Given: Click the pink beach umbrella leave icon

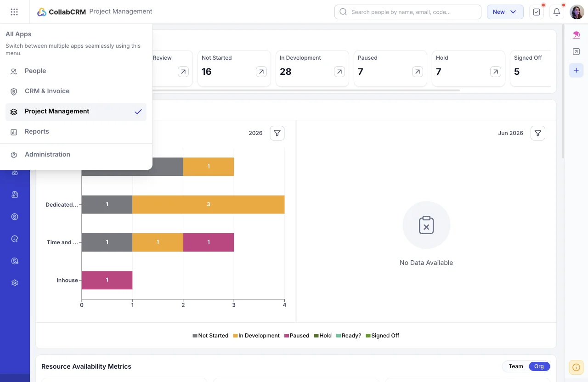Looking at the screenshot, I should [x=576, y=34].
